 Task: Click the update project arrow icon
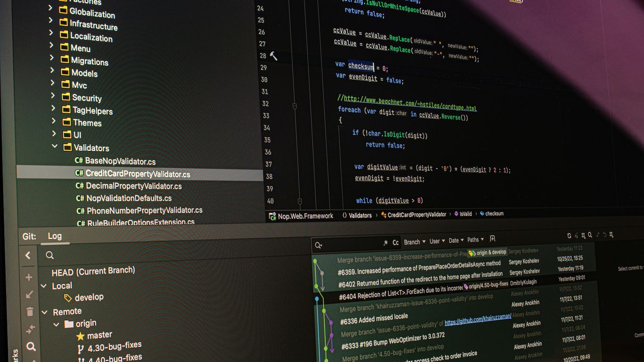29,294
